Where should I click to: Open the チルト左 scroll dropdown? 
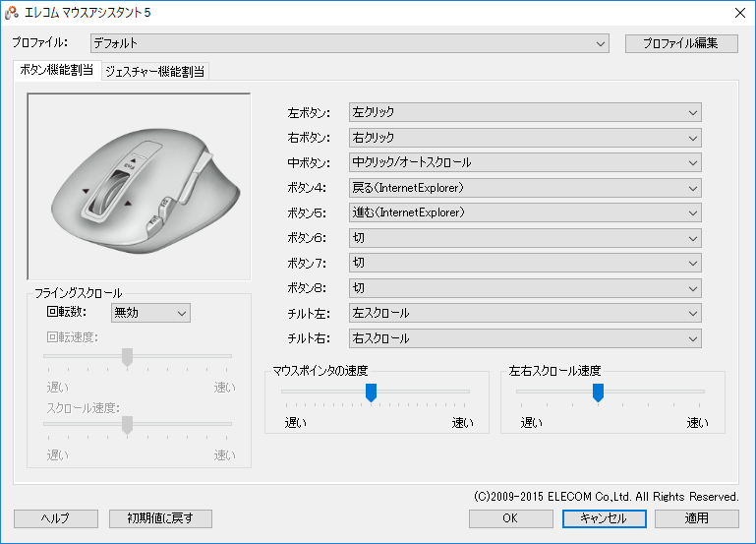[x=525, y=313]
